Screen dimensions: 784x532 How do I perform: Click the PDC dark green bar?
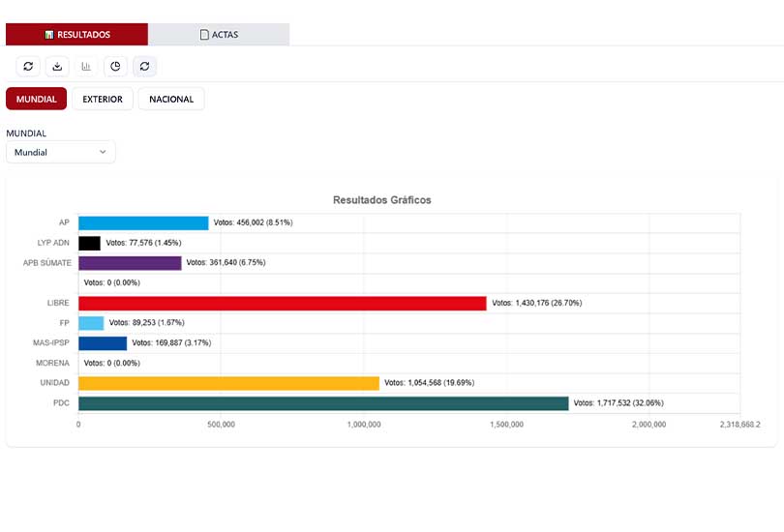pyautogui.click(x=322, y=403)
